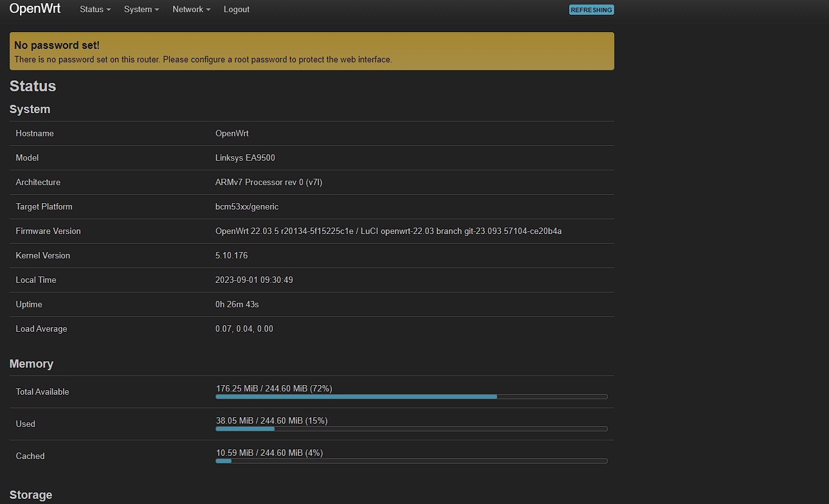Click the Total Available row label
This screenshot has height=504, width=829.
42,392
